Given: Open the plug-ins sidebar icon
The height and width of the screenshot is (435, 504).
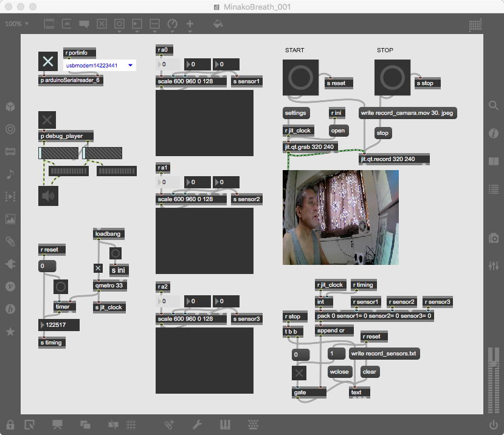Looking at the screenshot, I should [x=10, y=264].
